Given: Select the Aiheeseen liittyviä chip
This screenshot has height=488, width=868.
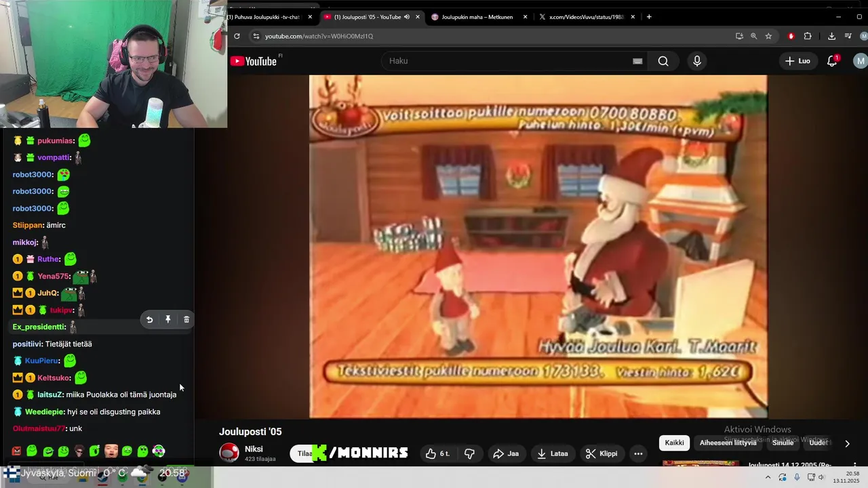Looking at the screenshot, I should pos(728,443).
